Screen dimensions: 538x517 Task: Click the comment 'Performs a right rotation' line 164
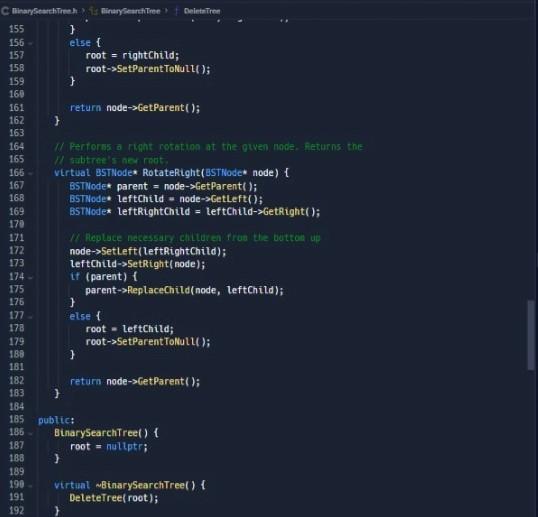click(x=208, y=147)
